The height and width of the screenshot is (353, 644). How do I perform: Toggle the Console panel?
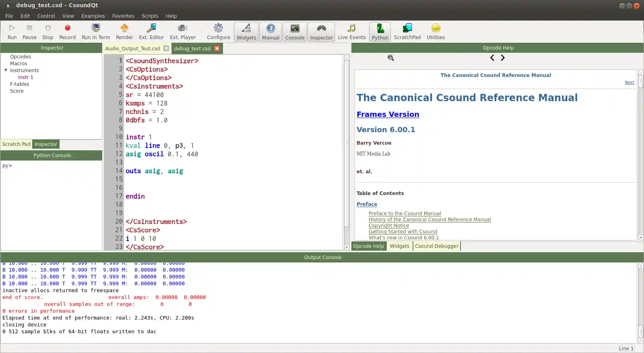pos(295,32)
